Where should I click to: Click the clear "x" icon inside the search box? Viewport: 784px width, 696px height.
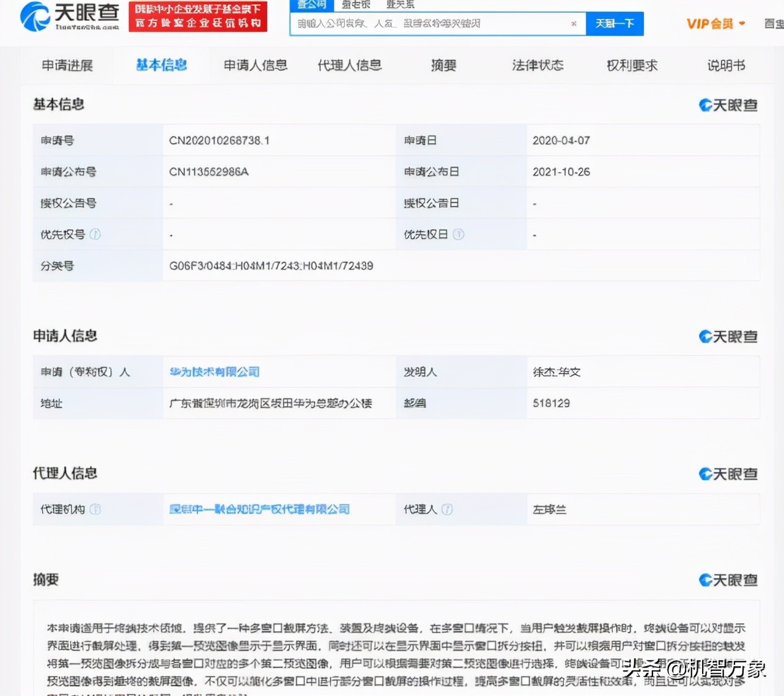[573, 23]
